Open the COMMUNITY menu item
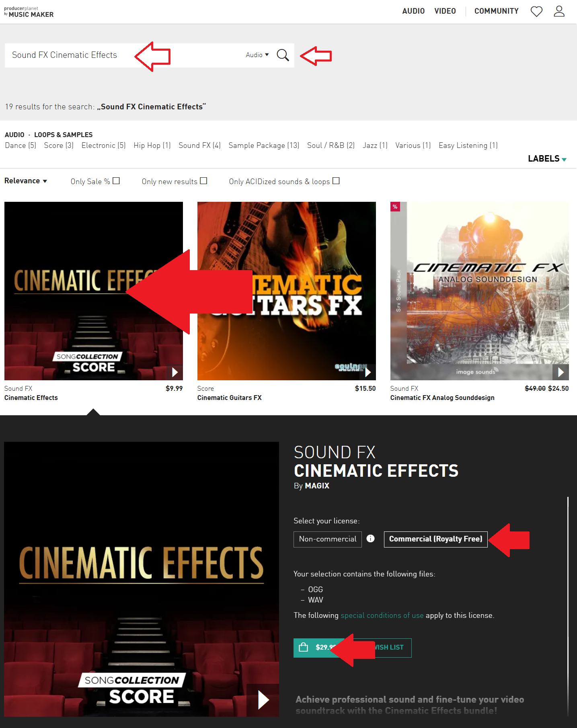 point(496,11)
